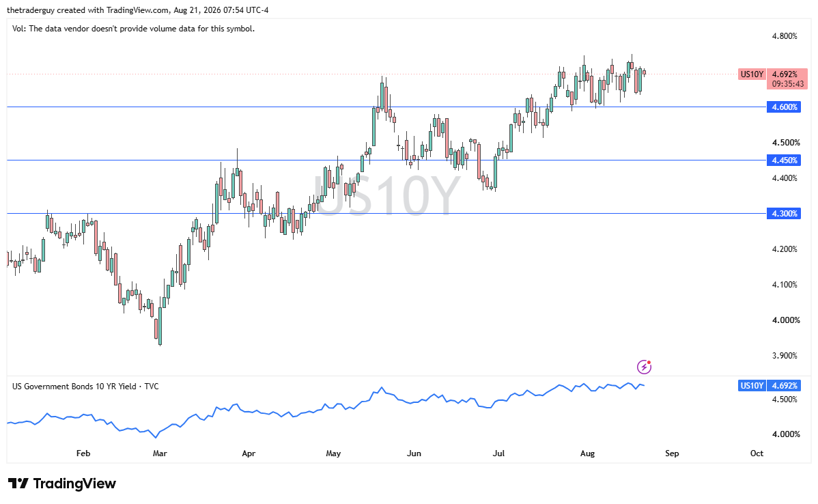Click the 4.200% price scale label
Image resolution: width=818 pixels, height=504 pixels.
pos(785,249)
